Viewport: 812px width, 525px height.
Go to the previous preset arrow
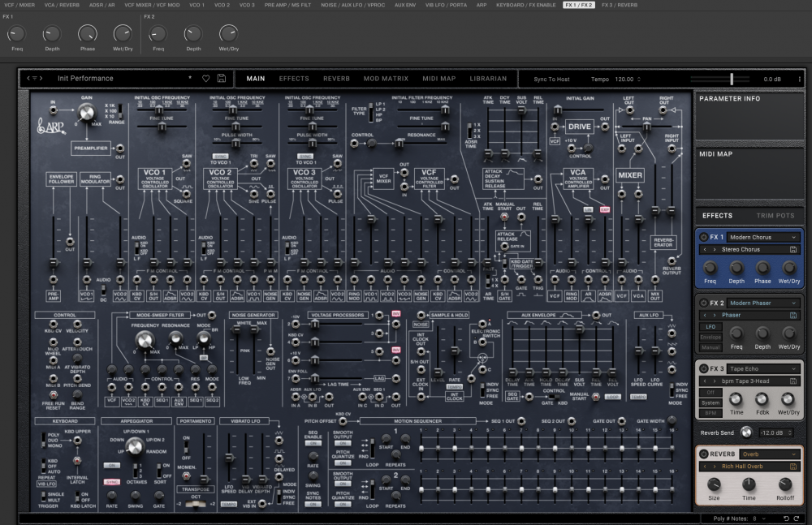click(28, 79)
